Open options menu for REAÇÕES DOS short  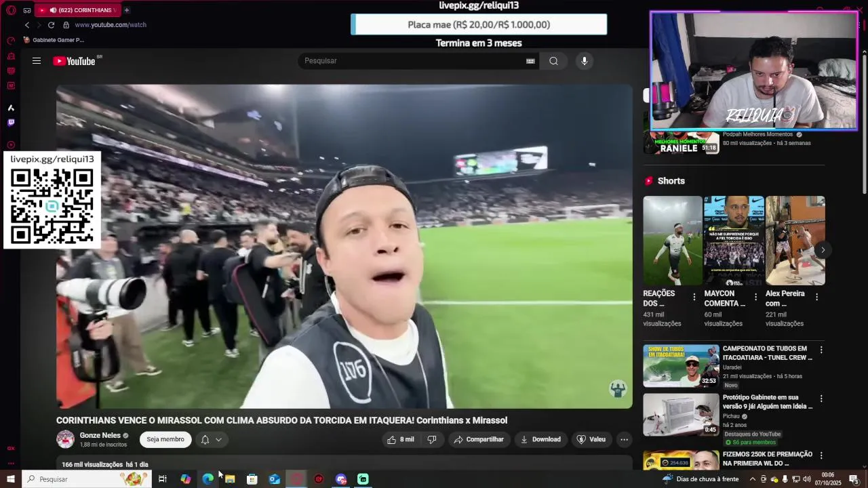694,298
